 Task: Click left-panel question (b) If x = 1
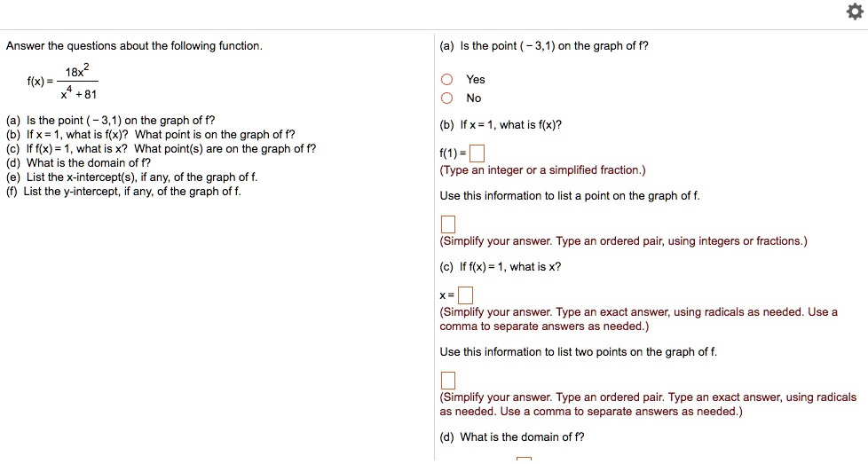[x=150, y=135]
